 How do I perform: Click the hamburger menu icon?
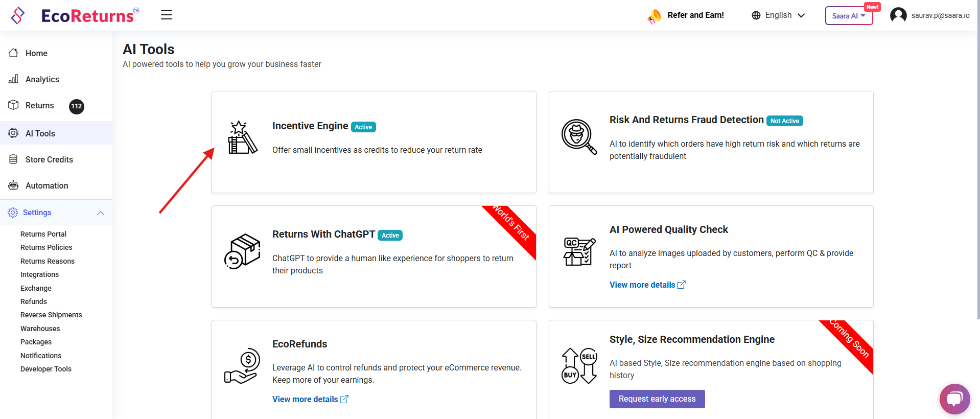167,15
